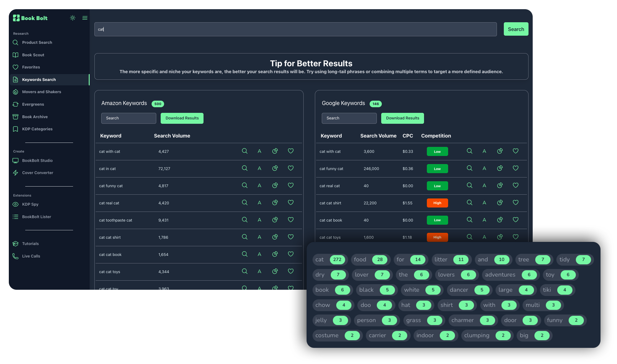Open Product Search in the sidebar

[37, 42]
